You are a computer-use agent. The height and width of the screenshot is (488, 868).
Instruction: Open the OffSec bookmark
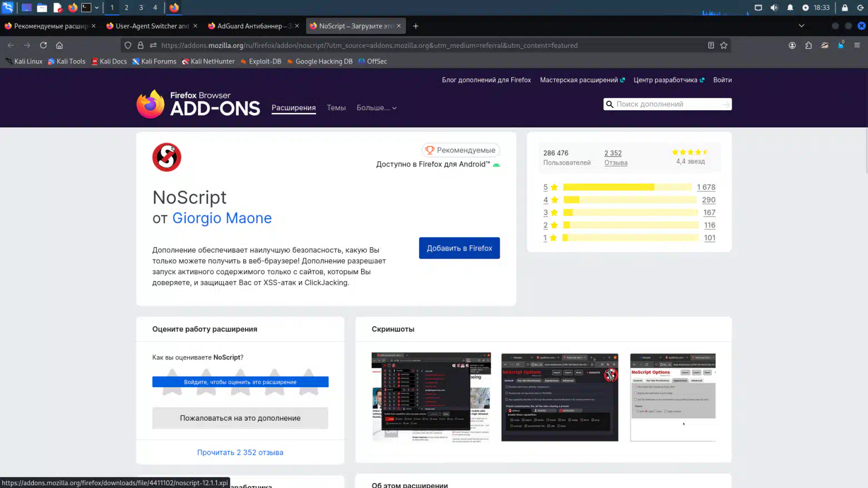[x=373, y=61]
